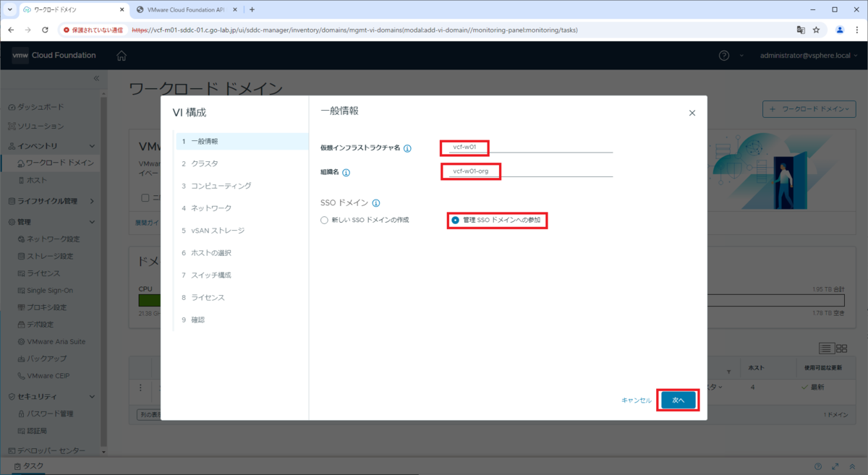The height and width of the screenshot is (475, 868).
Task: Expand tasks panel to full screen
Action: pyautogui.click(x=835, y=466)
